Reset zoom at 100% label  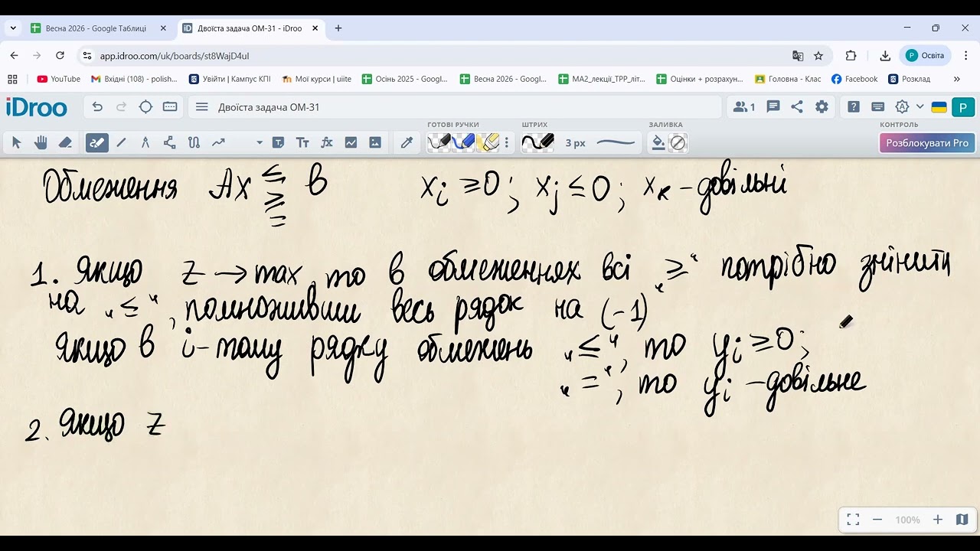[x=907, y=520]
